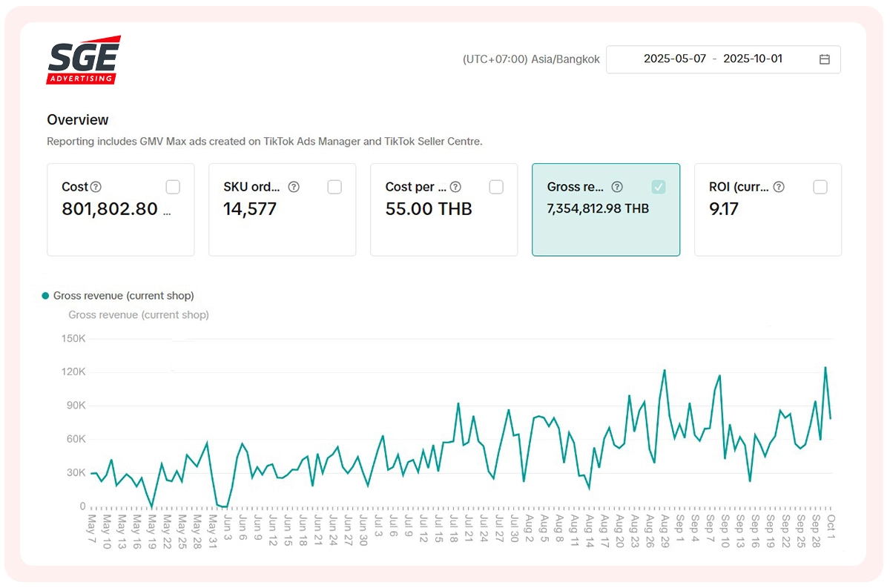Click the info icon next to Cost per order
The height and width of the screenshot is (588, 890).
click(455, 187)
